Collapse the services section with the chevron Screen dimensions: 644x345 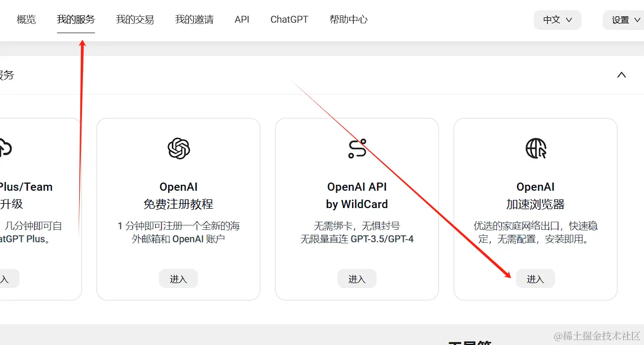click(x=621, y=75)
